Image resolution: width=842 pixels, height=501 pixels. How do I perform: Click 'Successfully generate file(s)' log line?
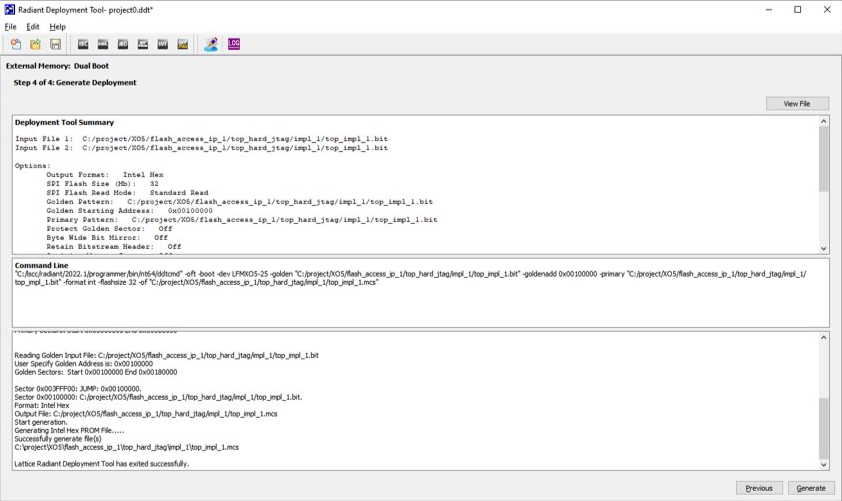pos(58,439)
